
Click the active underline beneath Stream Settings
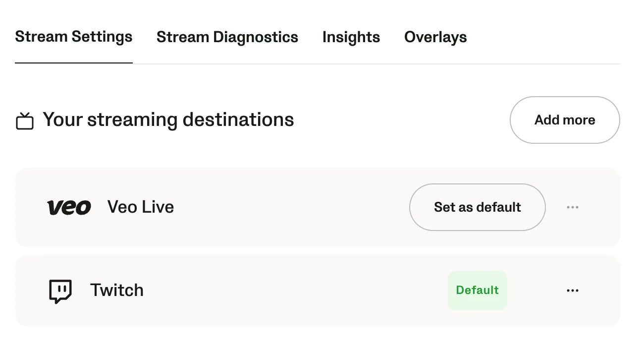click(x=74, y=63)
